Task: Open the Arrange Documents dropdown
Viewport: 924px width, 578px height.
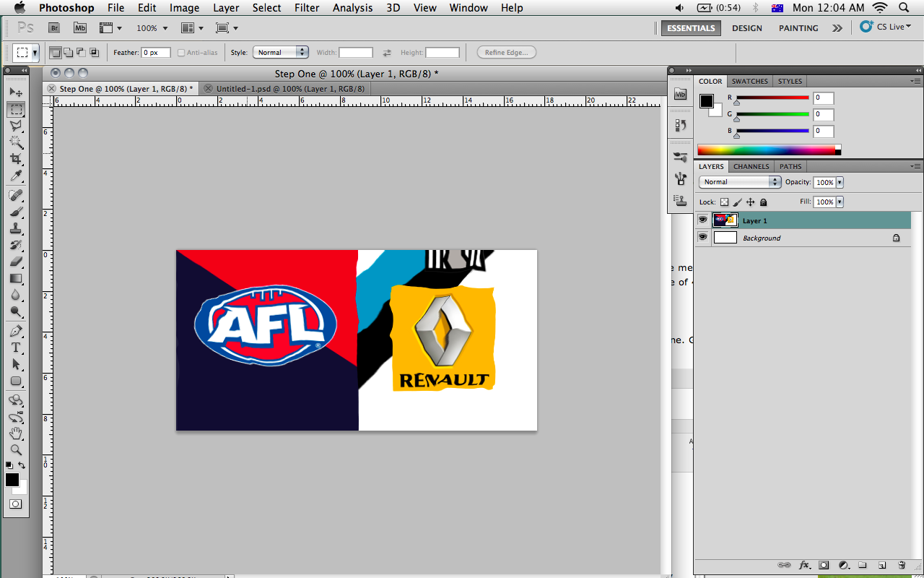Action: pos(192,28)
